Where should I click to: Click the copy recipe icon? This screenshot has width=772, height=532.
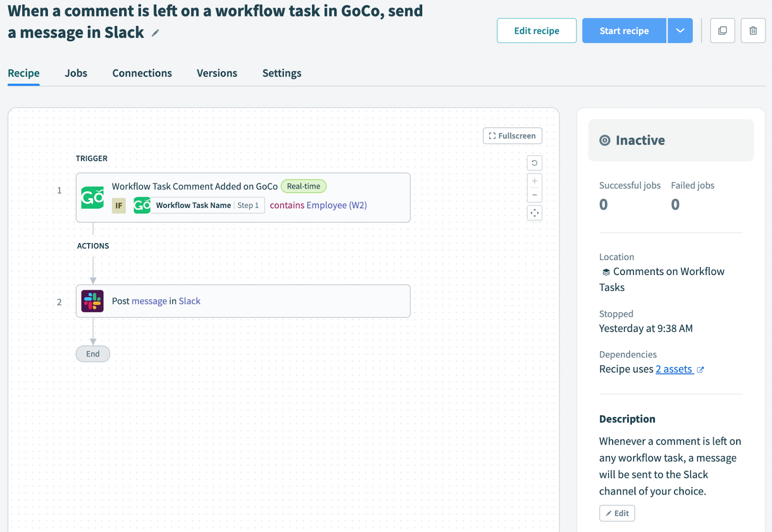pyautogui.click(x=722, y=31)
